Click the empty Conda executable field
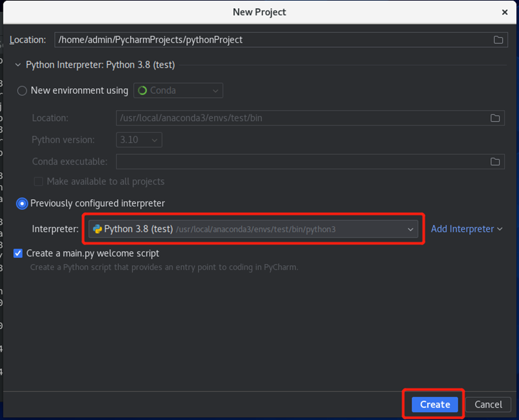This screenshot has width=519, height=420. pyautogui.click(x=310, y=162)
